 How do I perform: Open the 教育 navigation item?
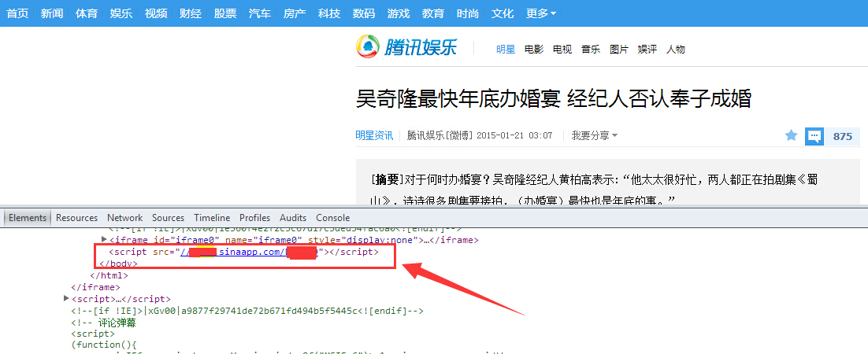click(432, 13)
